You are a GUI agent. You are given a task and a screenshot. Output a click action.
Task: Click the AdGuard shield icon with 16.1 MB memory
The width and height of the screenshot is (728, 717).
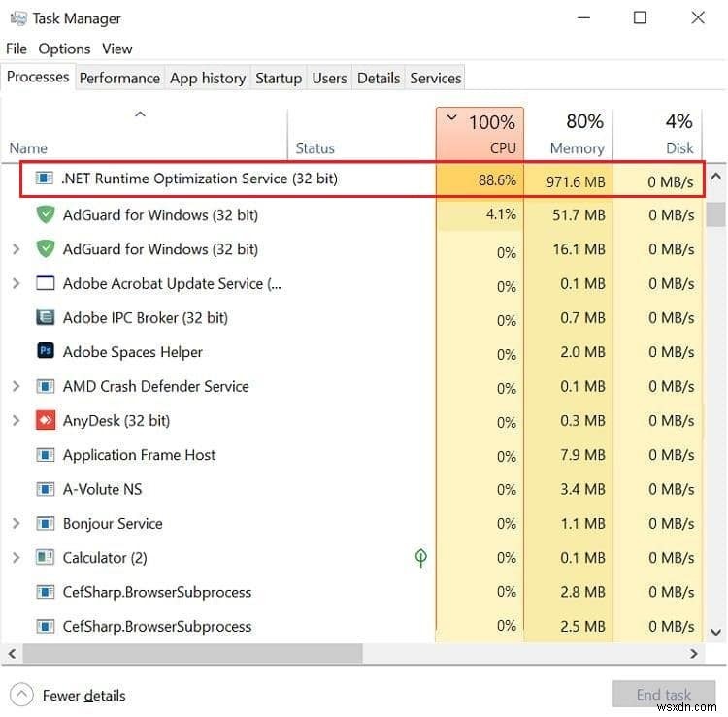point(46,249)
